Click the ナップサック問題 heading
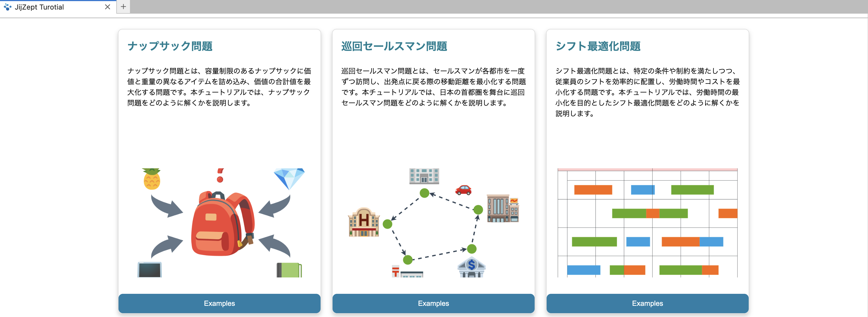The image size is (868, 317). point(170,46)
